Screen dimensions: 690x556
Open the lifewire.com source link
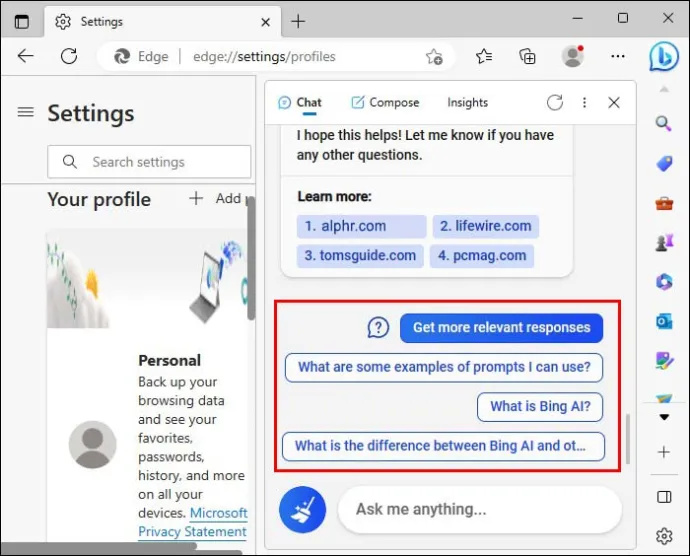486,226
